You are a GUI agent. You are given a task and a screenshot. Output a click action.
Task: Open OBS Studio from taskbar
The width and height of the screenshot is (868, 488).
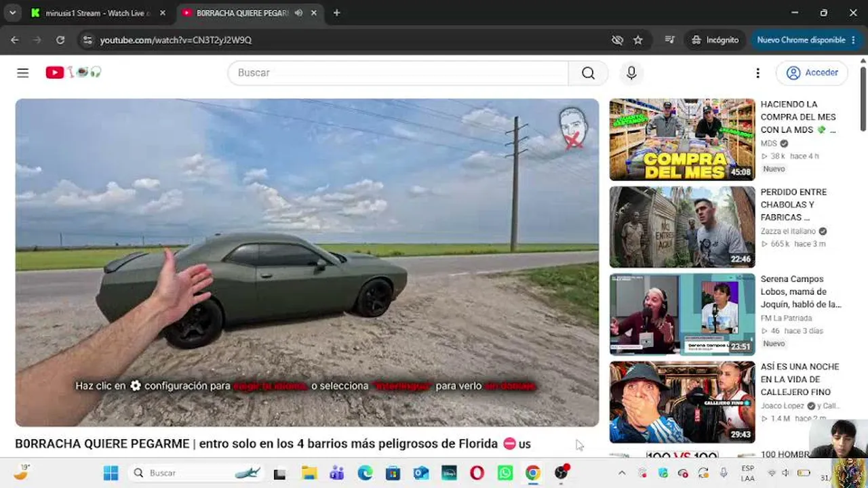(561, 473)
